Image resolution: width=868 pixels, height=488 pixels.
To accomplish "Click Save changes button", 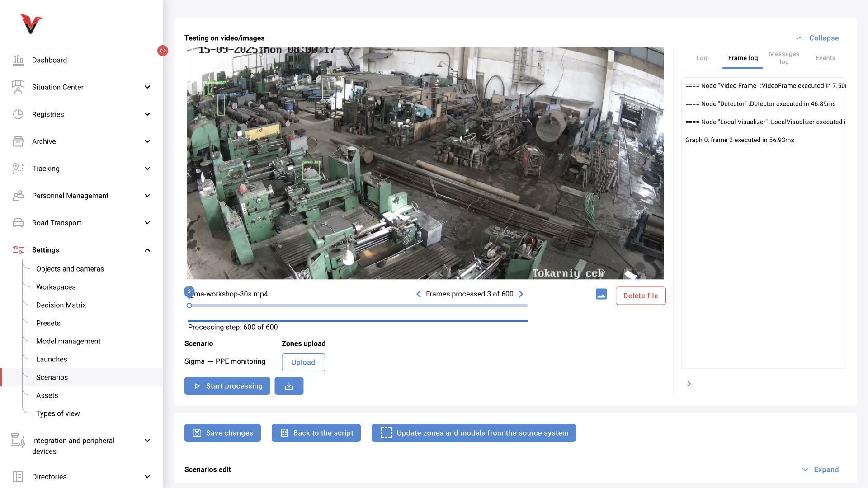I will (222, 433).
